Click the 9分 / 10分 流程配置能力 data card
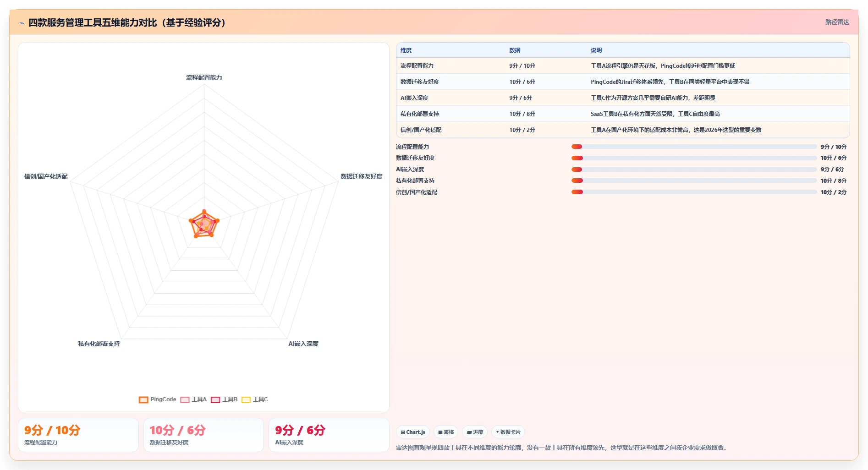This screenshot has width=868, height=470. point(78,435)
